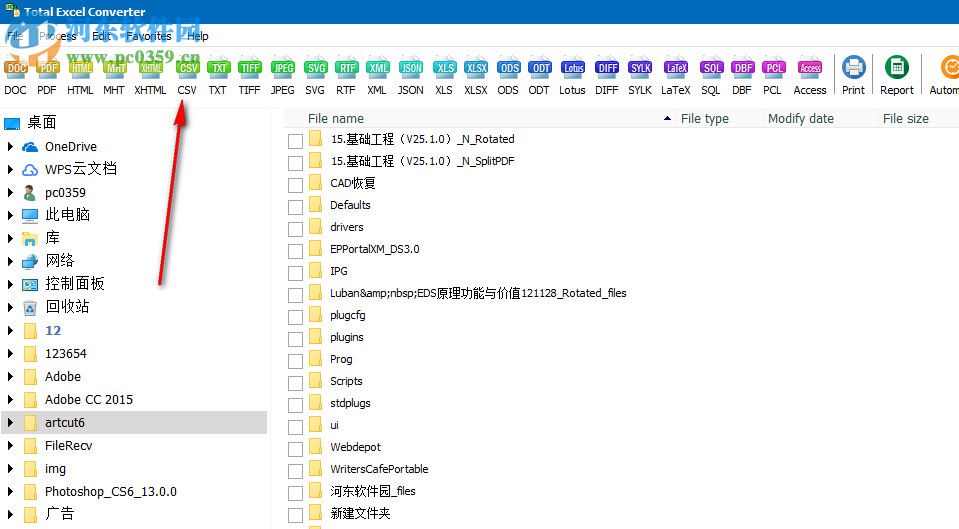Select checkbox beside EPPortalXM_DS3.0

[x=295, y=251]
